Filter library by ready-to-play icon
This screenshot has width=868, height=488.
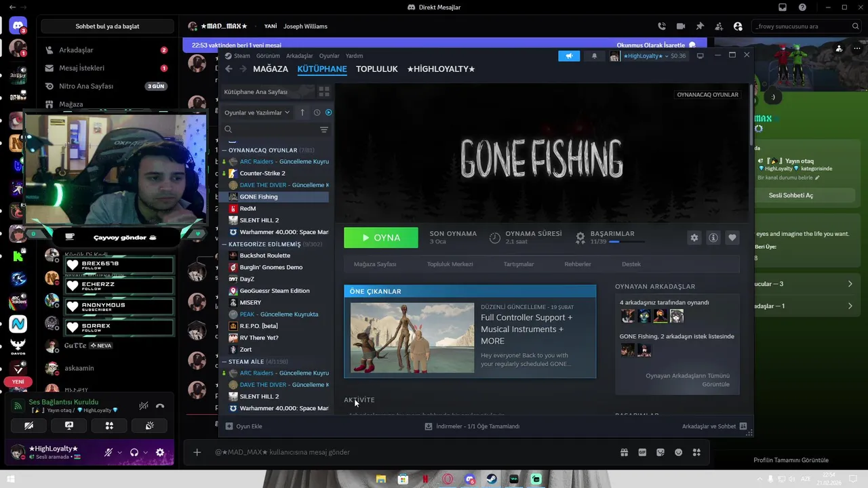pos(328,113)
